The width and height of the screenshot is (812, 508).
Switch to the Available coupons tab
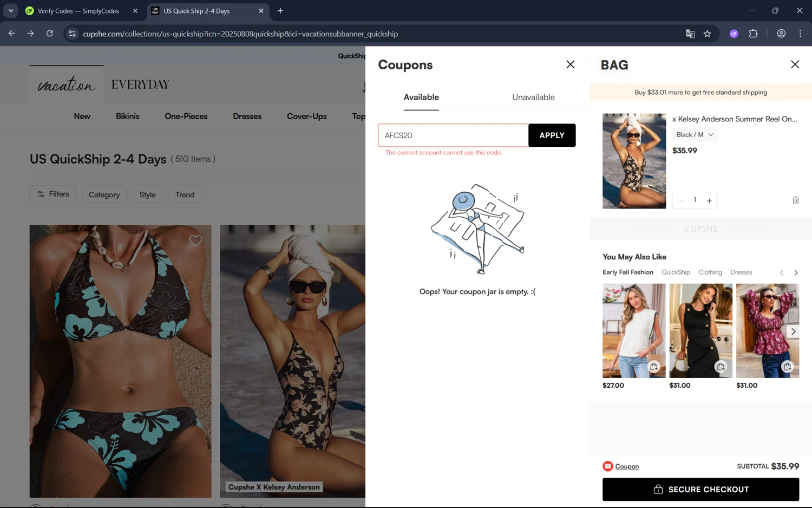point(421,97)
